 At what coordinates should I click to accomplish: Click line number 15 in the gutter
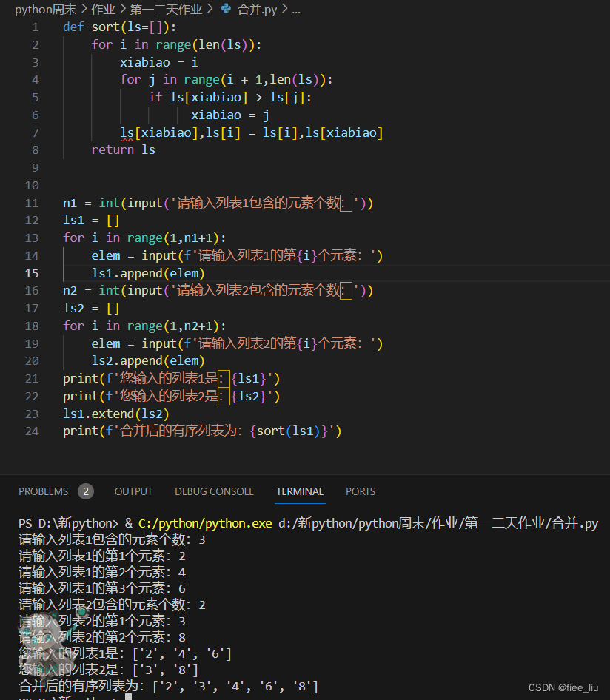click(x=32, y=273)
